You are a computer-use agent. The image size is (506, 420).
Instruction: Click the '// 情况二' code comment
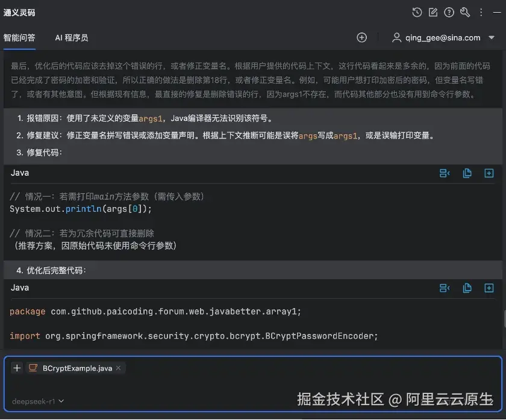click(x=82, y=233)
